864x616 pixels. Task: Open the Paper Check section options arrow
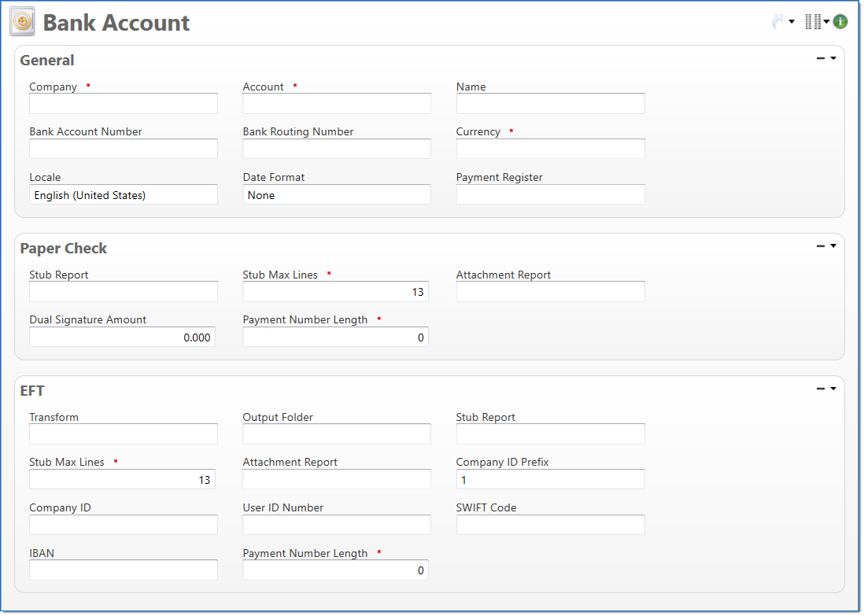click(x=833, y=246)
